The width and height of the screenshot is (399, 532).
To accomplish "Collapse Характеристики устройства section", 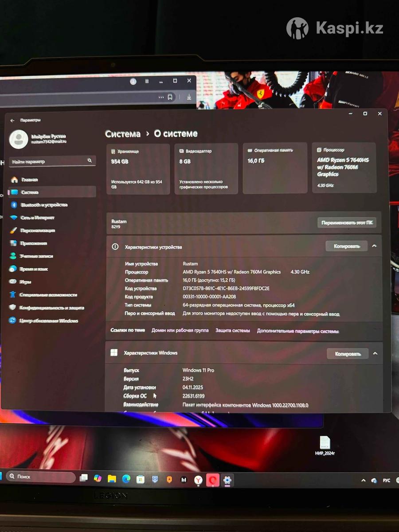I will click(375, 246).
